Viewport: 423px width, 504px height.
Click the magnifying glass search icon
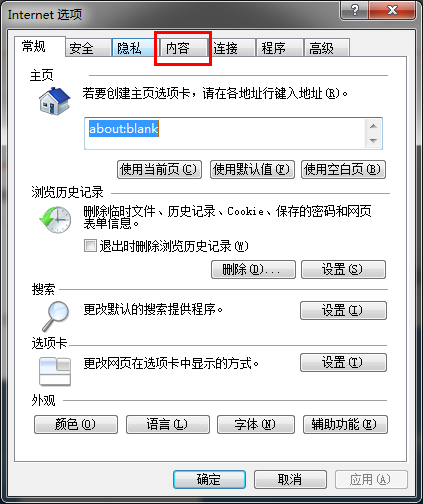pyautogui.click(x=56, y=316)
